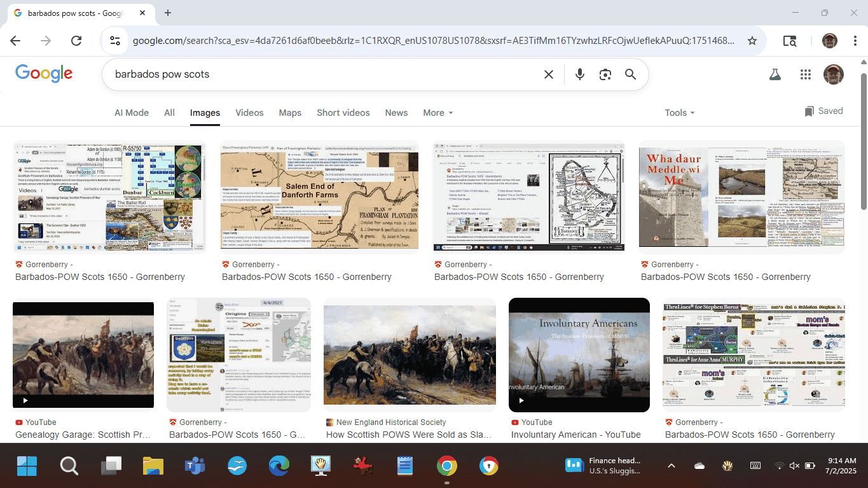868x488 pixels.
Task: Clear the search box text
Action: click(548, 74)
